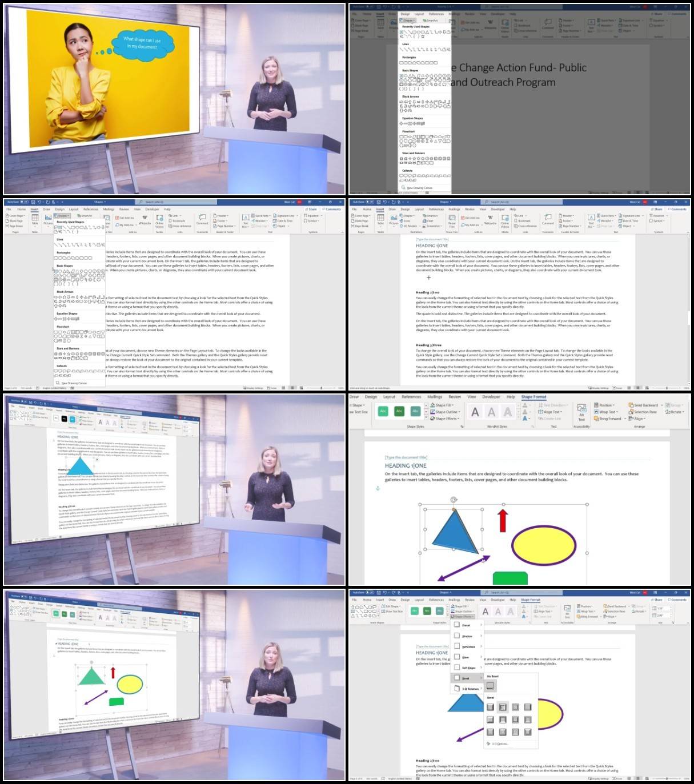This screenshot has height=784, width=694.
Task: Open Bring Forward dropdown in the zoomed ribbon
Action: tap(609, 419)
